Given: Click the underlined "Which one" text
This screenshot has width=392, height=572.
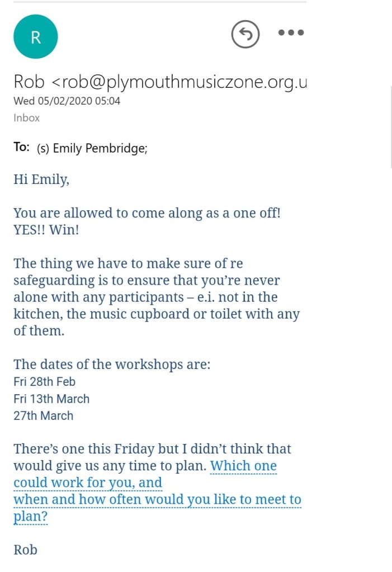Looking at the screenshot, I should 243,466.
